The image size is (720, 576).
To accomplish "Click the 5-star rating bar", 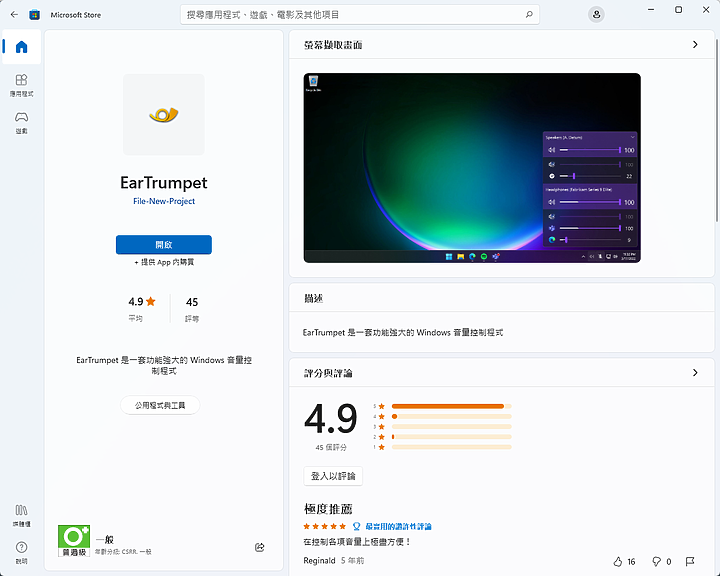I will coord(451,406).
